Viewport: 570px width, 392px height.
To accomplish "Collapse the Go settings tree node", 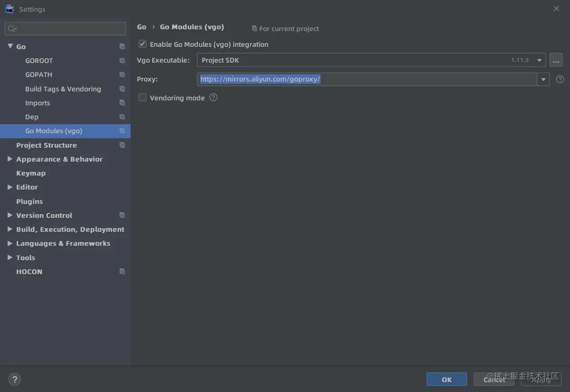I will (10, 46).
